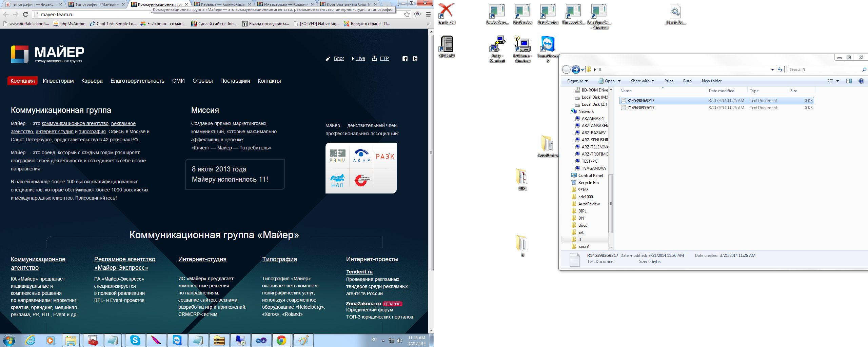
Task: Click the RU language indicator
Action: pyautogui.click(x=374, y=340)
